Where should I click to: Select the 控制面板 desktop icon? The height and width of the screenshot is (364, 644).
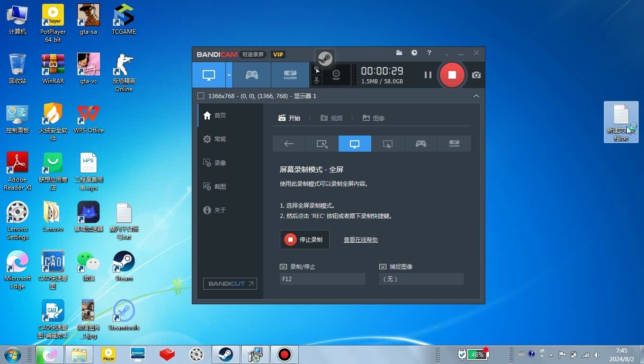(x=18, y=118)
